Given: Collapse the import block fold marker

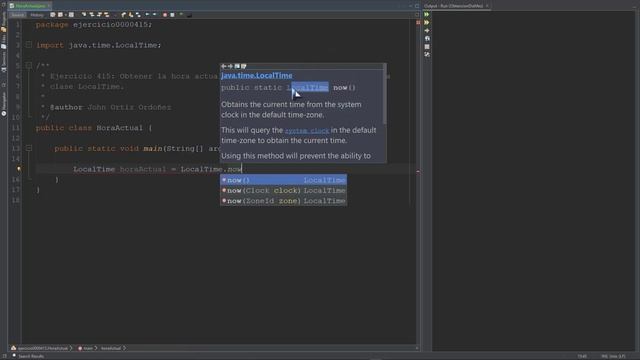Looking at the screenshot, I should tap(29, 44).
